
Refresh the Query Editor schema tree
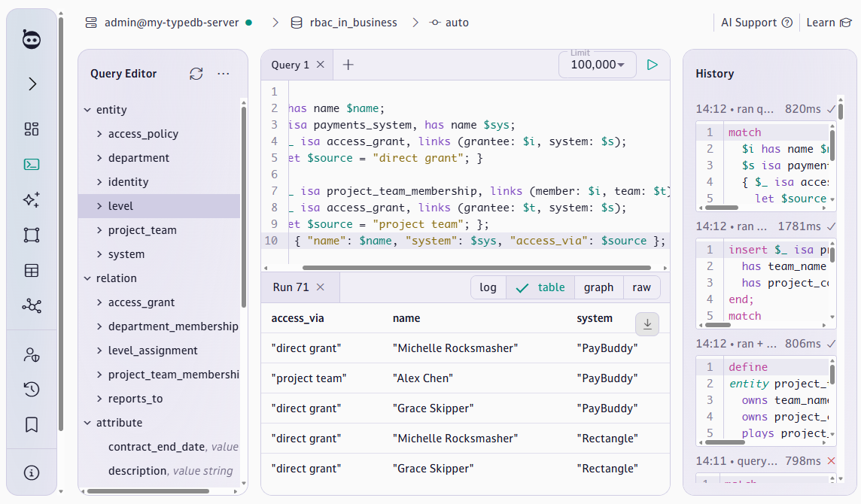pos(196,74)
